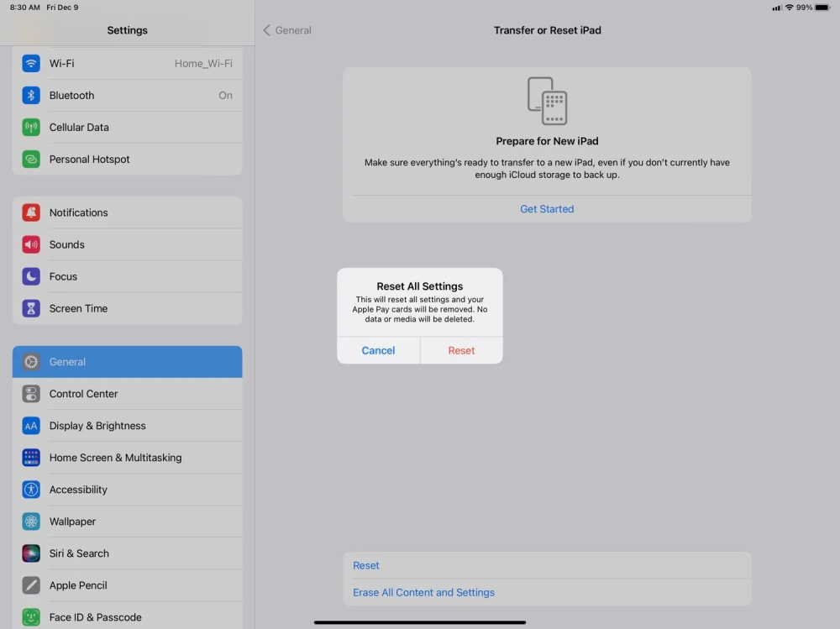
Task: Click the Focus crescent moon icon
Action: pyautogui.click(x=31, y=276)
